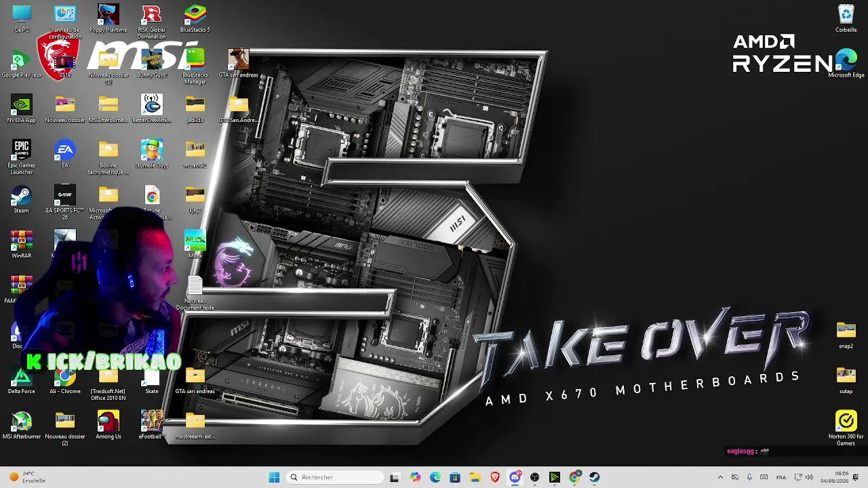The height and width of the screenshot is (488, 868).
Task: Switch to OBS Studio in the taskbar
Action: 535,477
